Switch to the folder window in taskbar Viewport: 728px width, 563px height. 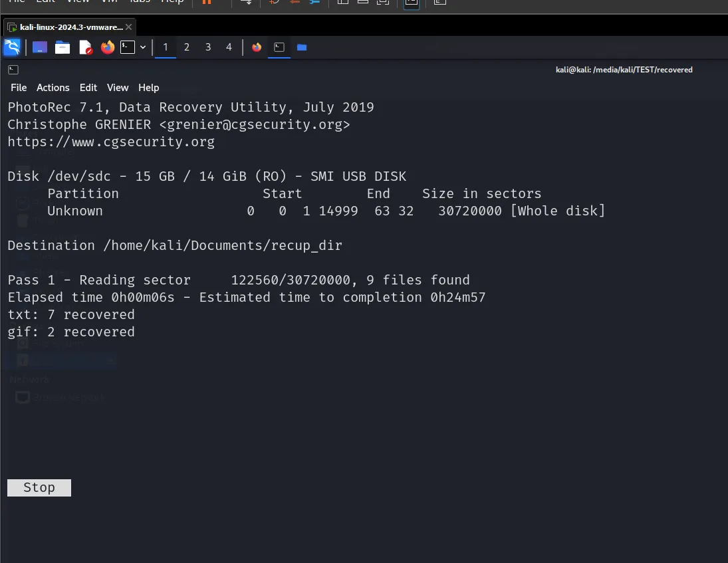pos(302,47)
